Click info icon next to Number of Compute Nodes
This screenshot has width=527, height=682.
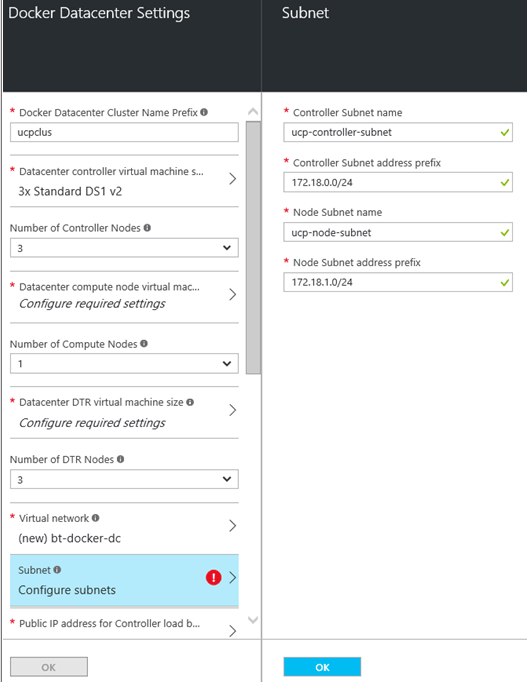pos(144,344)
